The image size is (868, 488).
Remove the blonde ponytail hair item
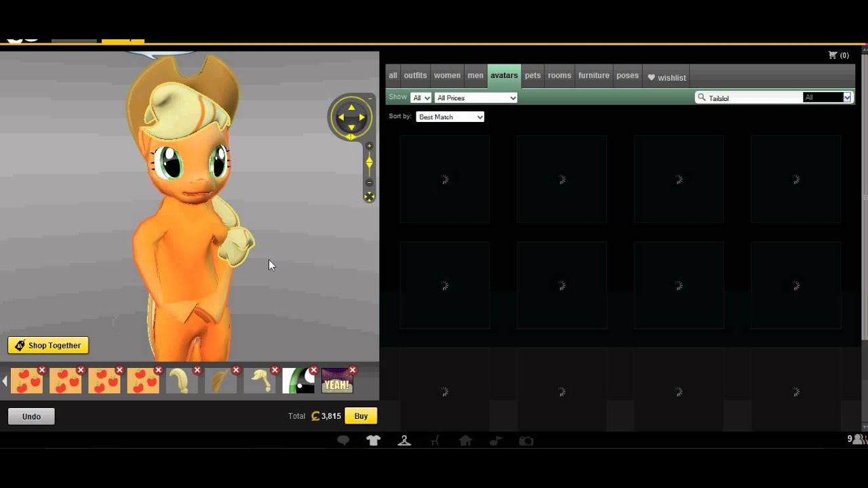point(275,370)
